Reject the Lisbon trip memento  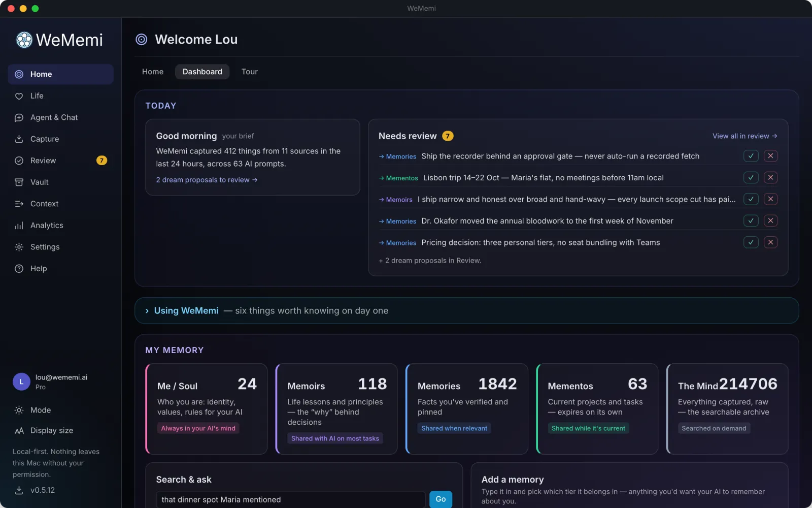[770, 178]
